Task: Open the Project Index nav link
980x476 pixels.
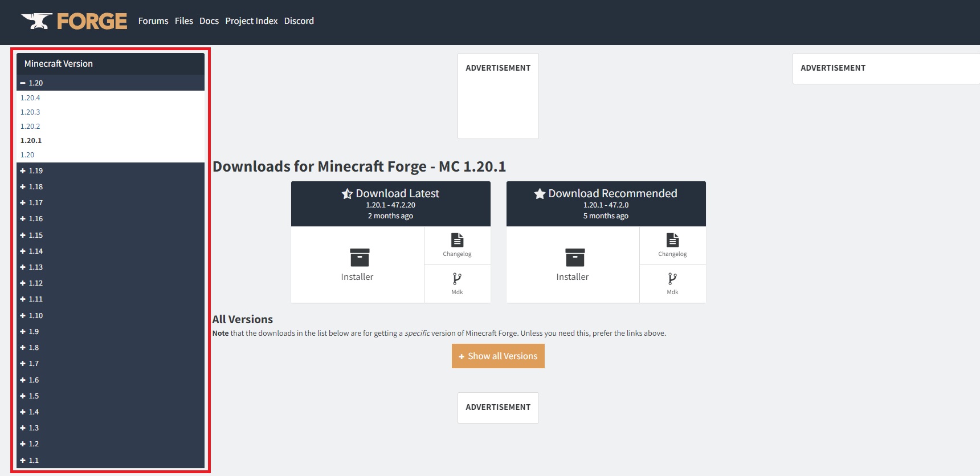Action: tap(251, 21)
